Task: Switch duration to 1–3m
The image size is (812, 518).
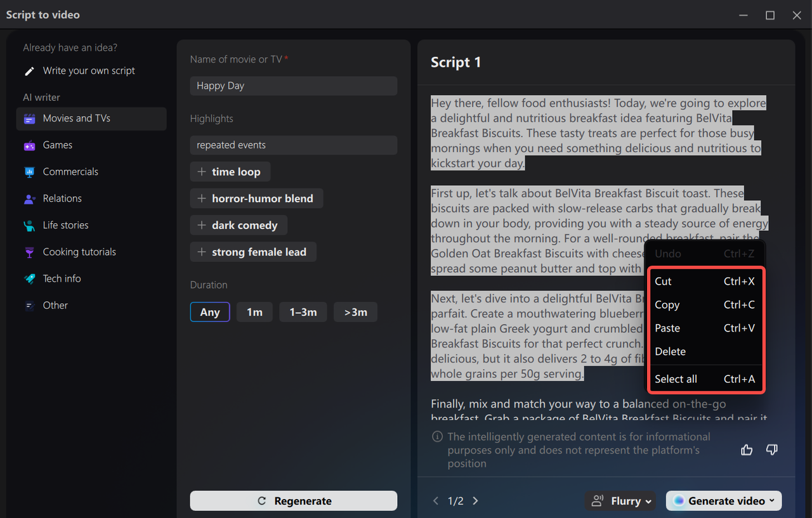Action: coord(303,311)
